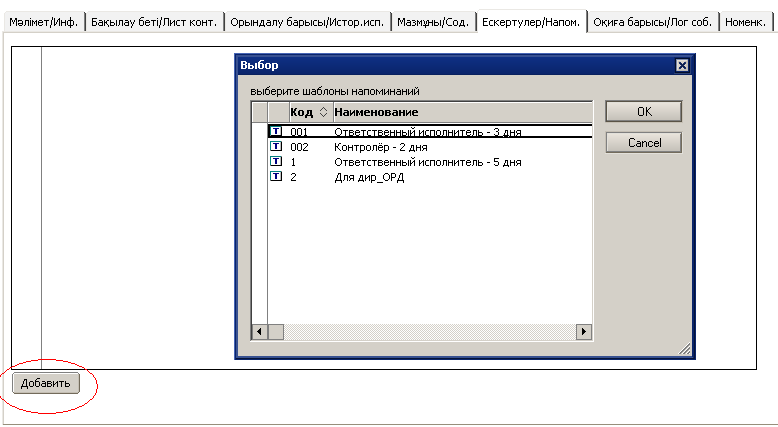Viewport: 778px width, 427px height.
Task: Click code cell 001
Action: 299,132
